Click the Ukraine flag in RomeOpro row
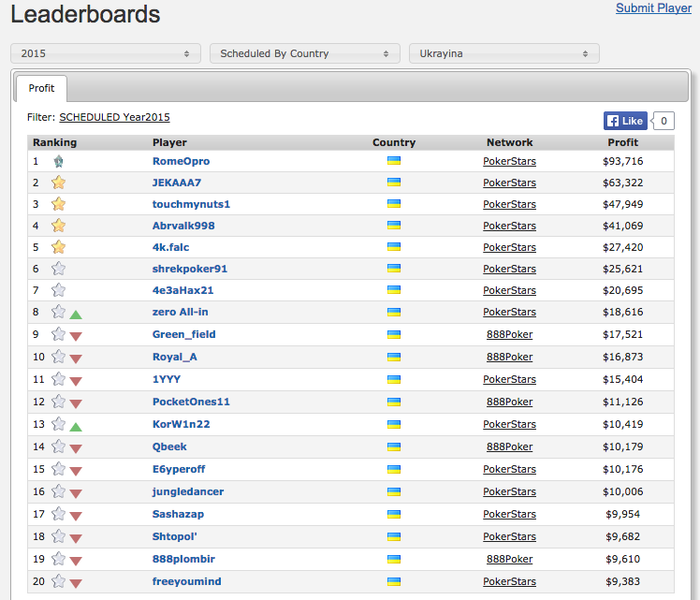The width and height of the screenshot is (700, 600). point(394,161)
